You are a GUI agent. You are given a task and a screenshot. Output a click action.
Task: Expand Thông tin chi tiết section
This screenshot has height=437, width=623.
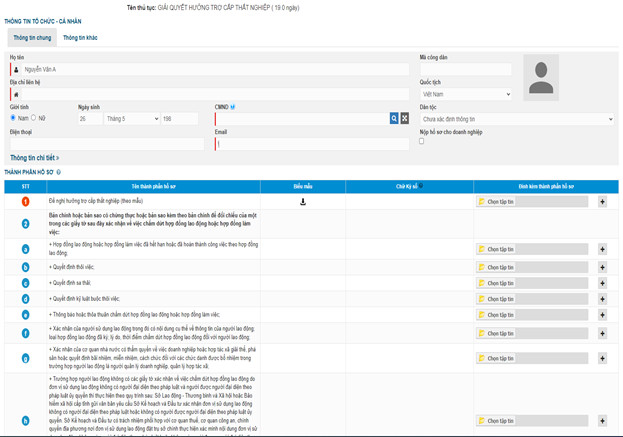pos(35,158)
